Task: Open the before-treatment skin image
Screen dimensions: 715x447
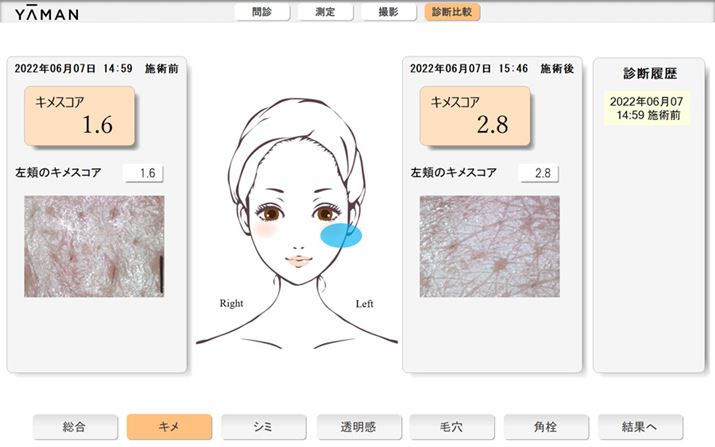Action: pos(94,246)
